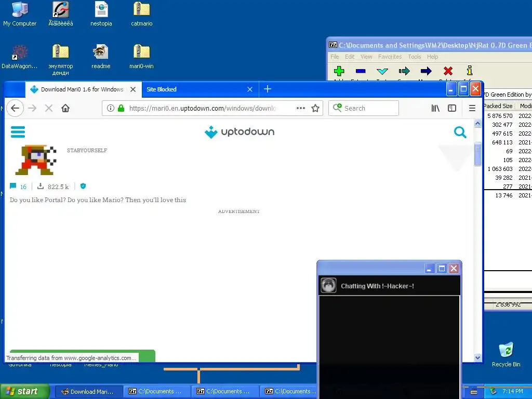Click the blue minus Extract button in 7-Zip

[x=361, y=71]
